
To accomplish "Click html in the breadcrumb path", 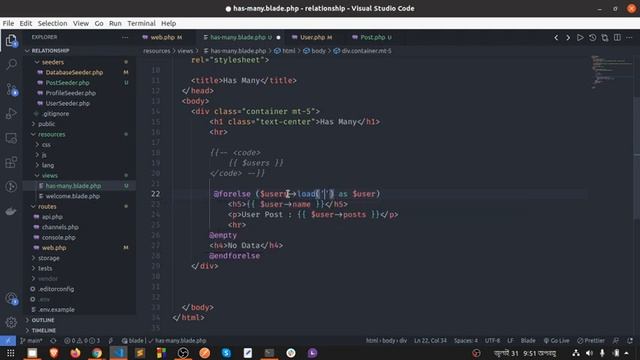I will (289, 51).
